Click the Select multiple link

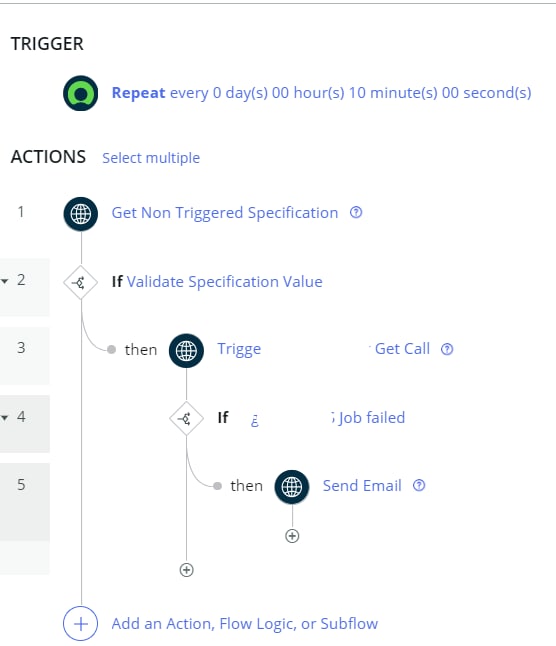tap(151, 158)
